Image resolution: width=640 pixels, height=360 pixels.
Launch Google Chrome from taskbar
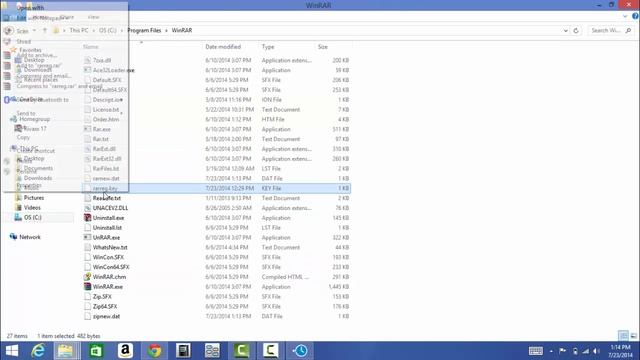click(x=154, y=351)
